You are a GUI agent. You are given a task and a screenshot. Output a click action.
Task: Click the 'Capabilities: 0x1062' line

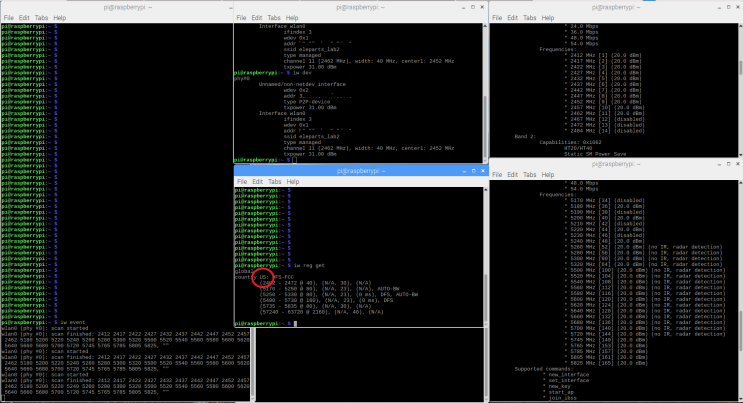click(x=570, y=142)
